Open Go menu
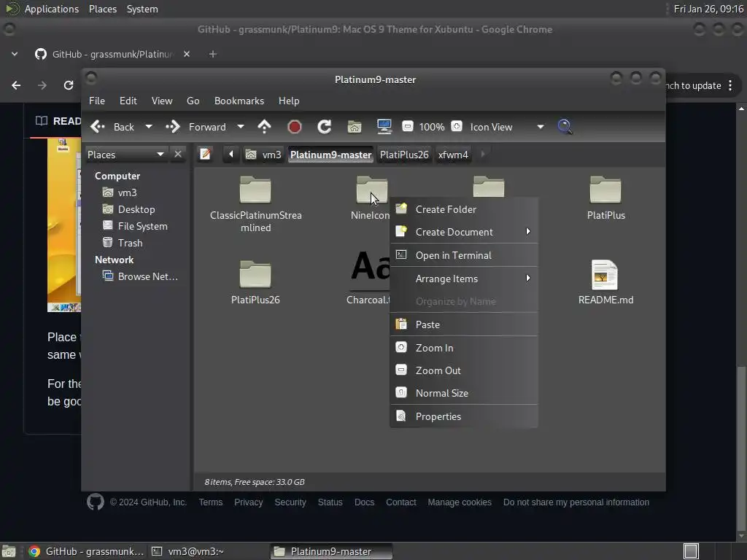 (x=193, y=101)
